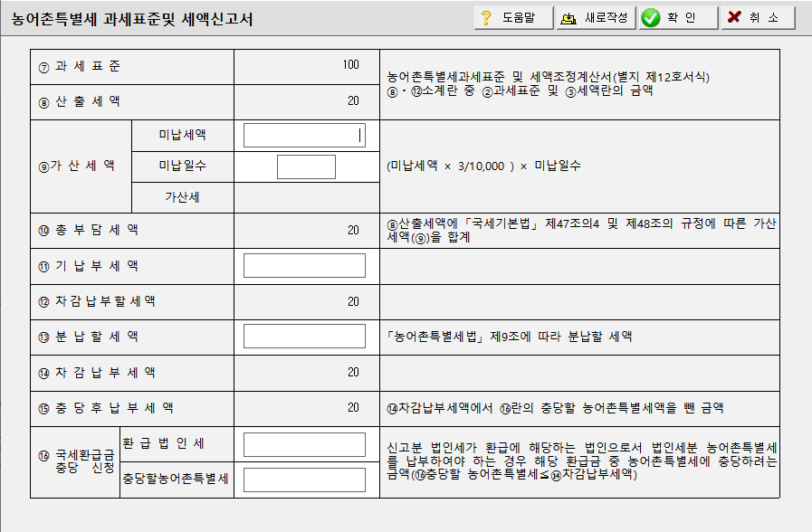Click the empty 가산세 computed value cell
This screenshot has width=812, height=532.
[307, 197]
